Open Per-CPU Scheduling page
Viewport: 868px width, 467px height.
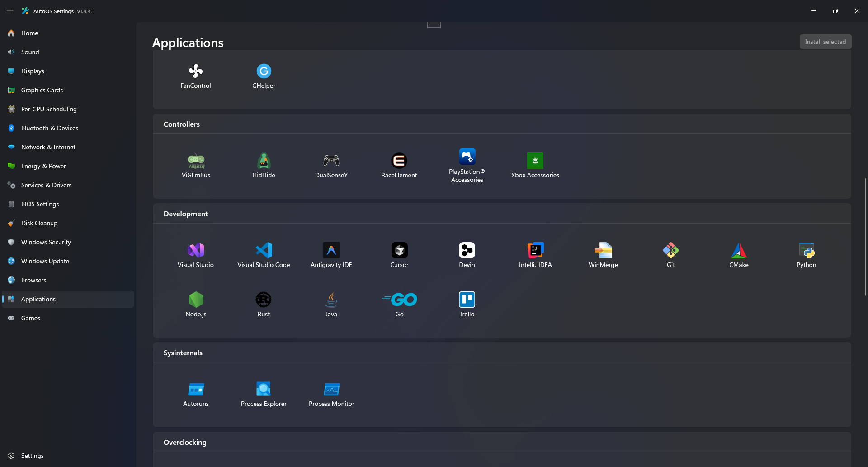coord(68,109)
